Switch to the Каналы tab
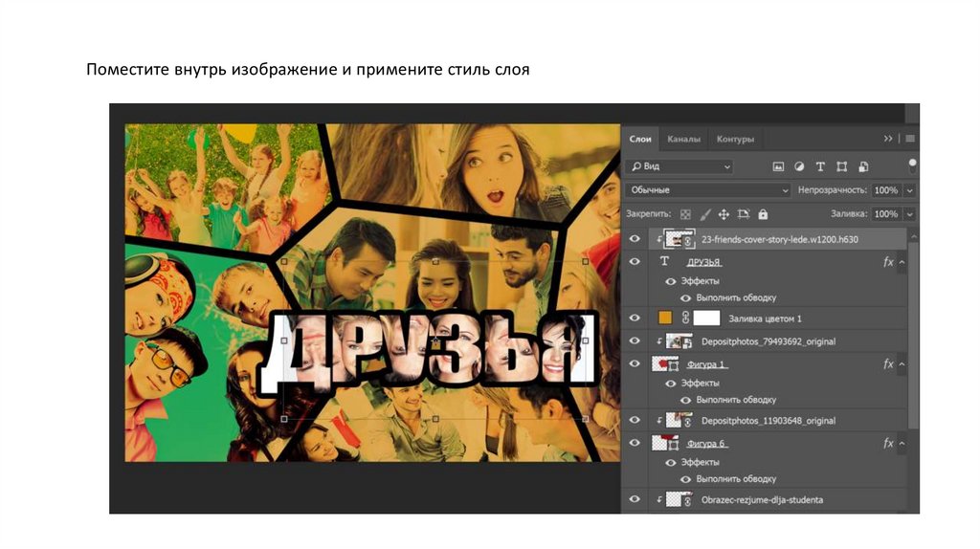 pos(683,140)
